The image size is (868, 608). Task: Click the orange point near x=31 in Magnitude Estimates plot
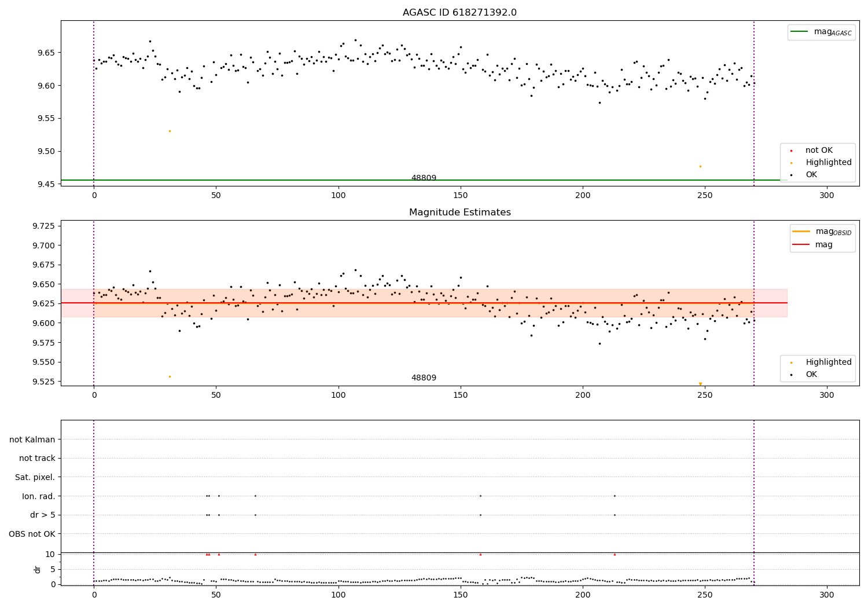170,376
